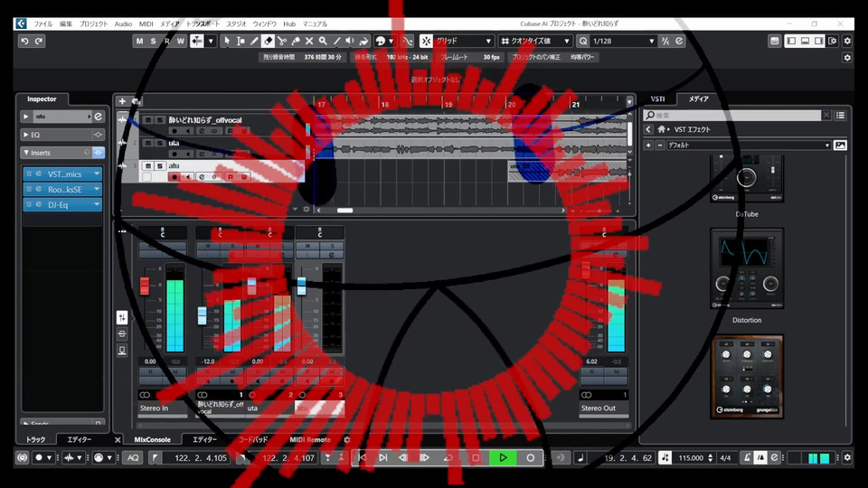Collapse the Inserts section in Inspector
This screenshot has width=868, height=488.
(26, 153)
